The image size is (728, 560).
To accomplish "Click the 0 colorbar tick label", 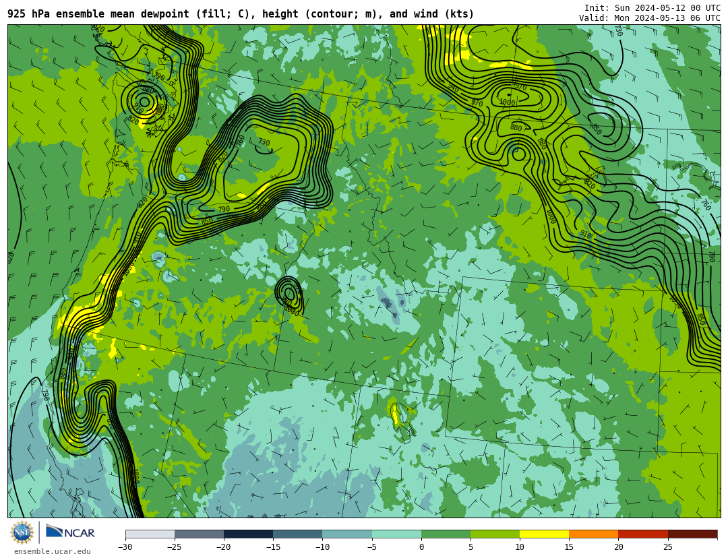I will click(421, 547).
